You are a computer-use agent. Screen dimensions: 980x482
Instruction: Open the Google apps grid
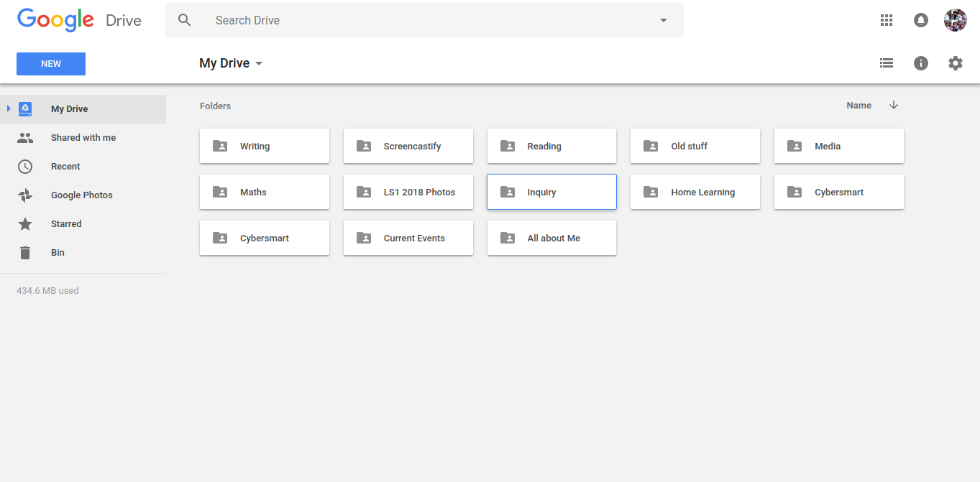[x=887, y=20]
